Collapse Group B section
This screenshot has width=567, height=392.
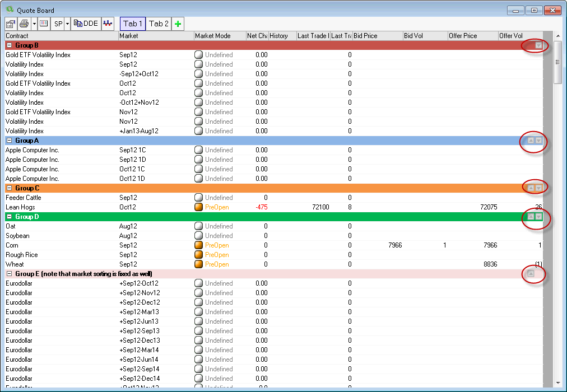pos(9,45)
